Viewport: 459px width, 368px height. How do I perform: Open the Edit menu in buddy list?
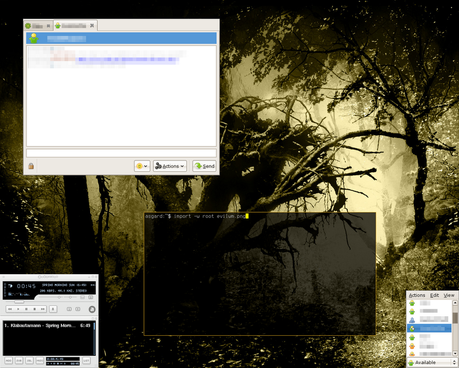pos(434,295)
